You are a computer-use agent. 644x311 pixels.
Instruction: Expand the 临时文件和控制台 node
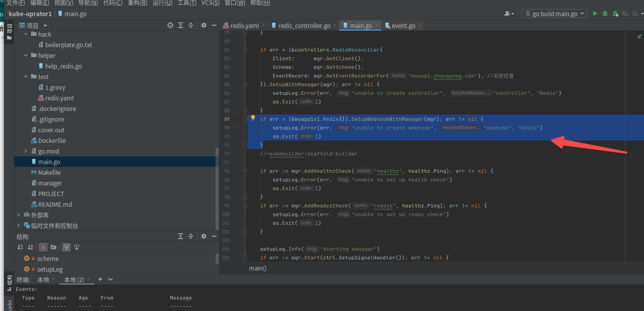(x=18, y=226)
